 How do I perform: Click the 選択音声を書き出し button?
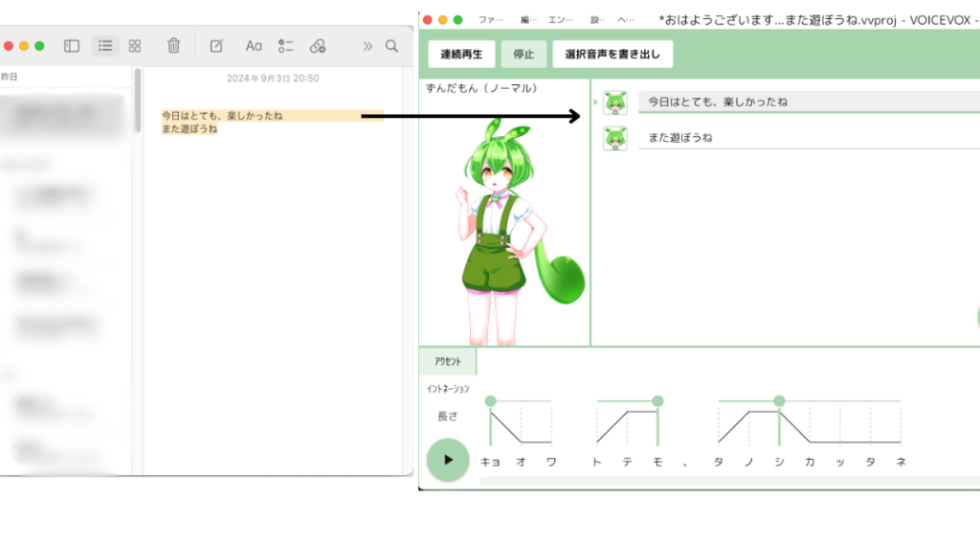[x=612, y=55]
